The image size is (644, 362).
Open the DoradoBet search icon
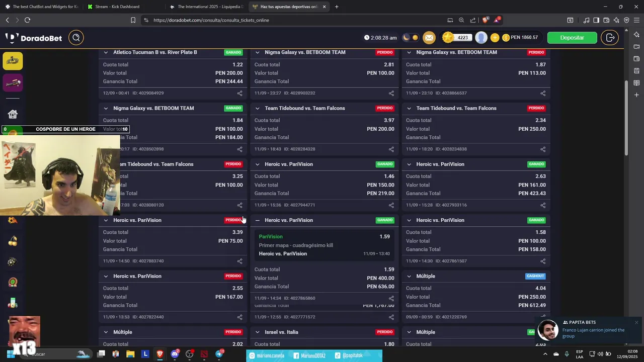76,38
